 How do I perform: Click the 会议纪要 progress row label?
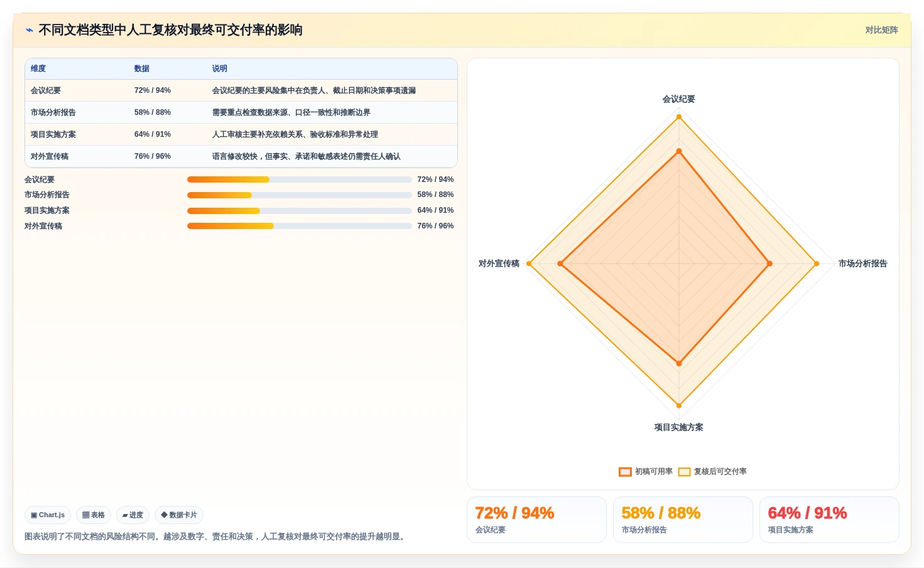pyautogui.click(x=40, y=180)
